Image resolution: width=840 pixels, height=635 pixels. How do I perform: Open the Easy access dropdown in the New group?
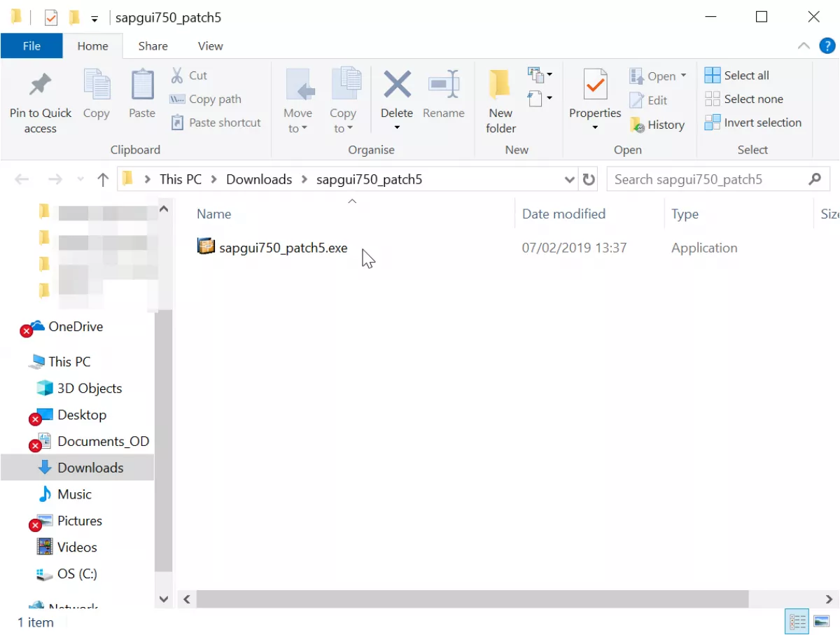pos(540,98)
